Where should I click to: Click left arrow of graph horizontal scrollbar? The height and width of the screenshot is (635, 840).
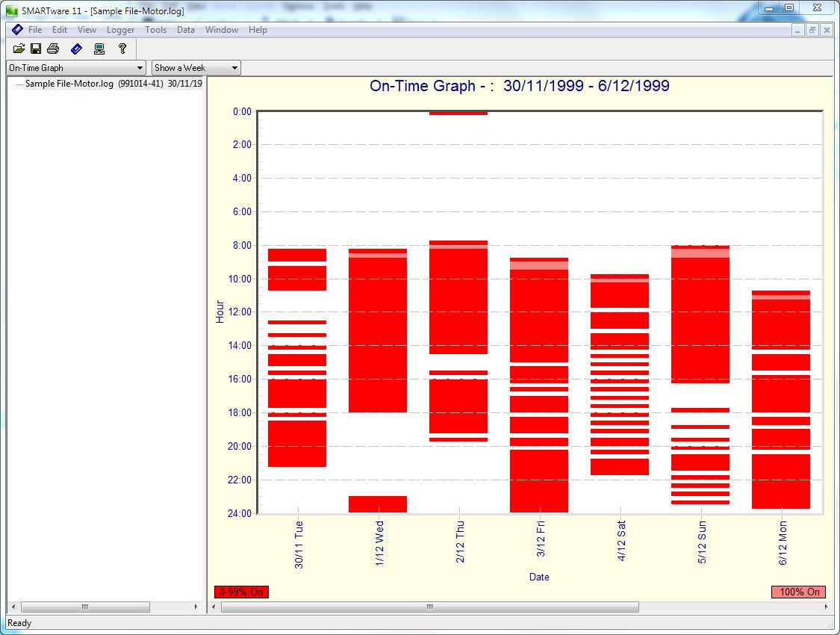pyautogui.click(x=214, y=607)
